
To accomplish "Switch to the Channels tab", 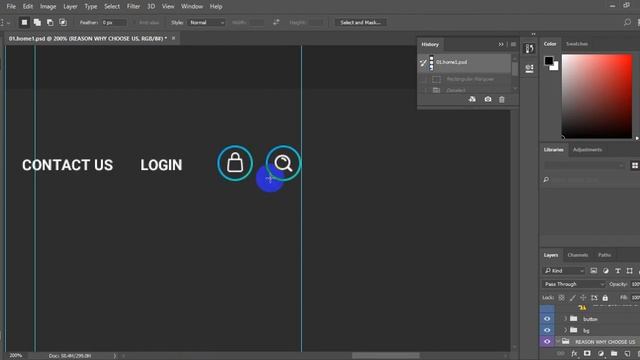I will pyautogui.click(x=578, y=255).
